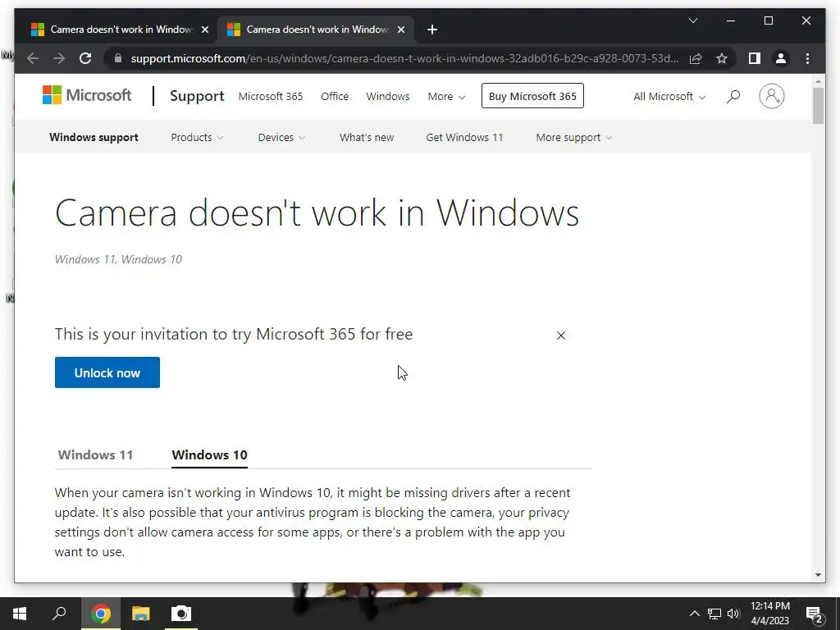The width and height of the screenshot is (840, 630).
Task: Open Chrome profile icon
Action: tap(781, 58)
